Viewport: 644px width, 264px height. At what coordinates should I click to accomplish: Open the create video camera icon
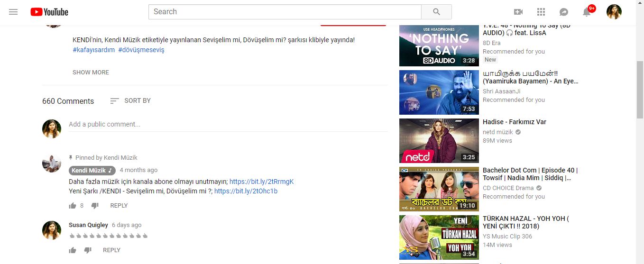tap(518, 12)
